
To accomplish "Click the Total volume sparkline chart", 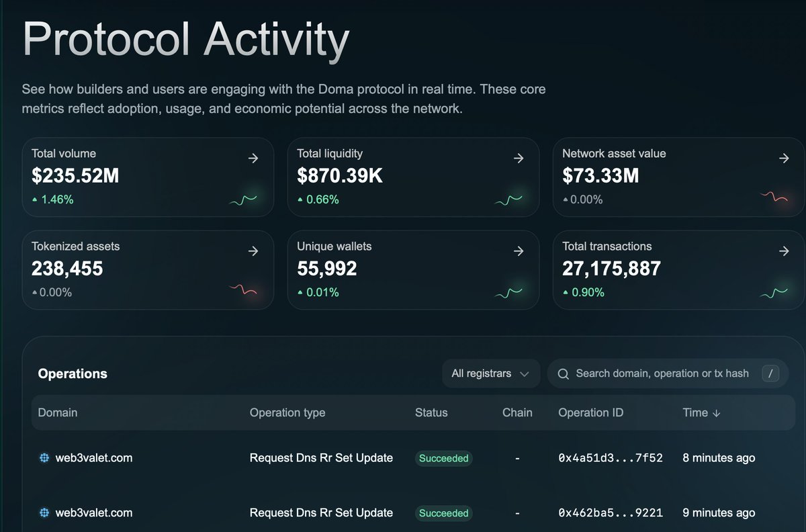I will [x=244, y=199].
